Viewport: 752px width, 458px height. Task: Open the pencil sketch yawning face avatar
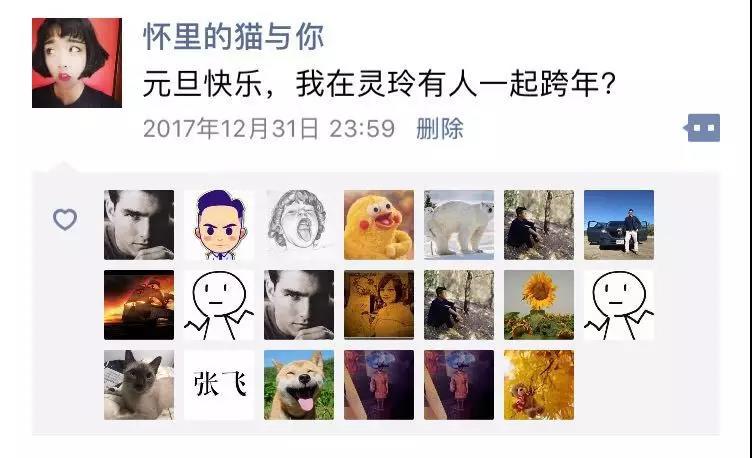click(x=299, y=225)
